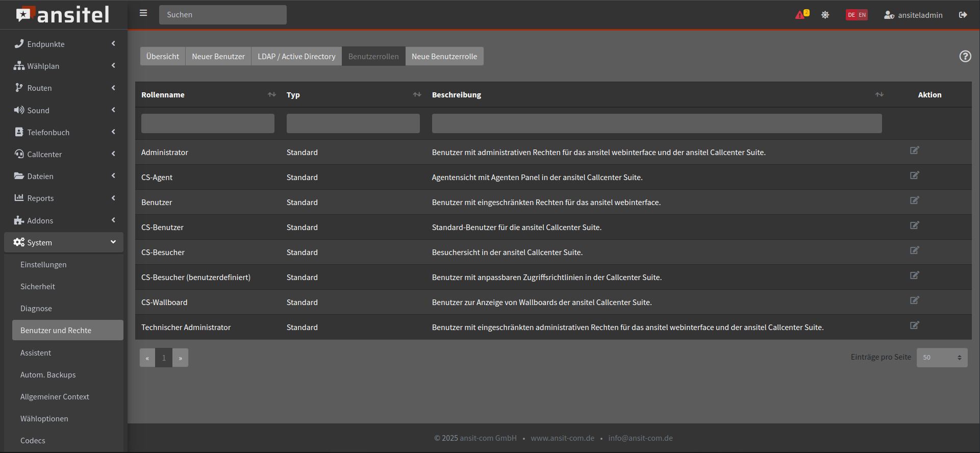
Task: Click the logout icon in header
Action: pyautogui.click(x=963, y=15)
